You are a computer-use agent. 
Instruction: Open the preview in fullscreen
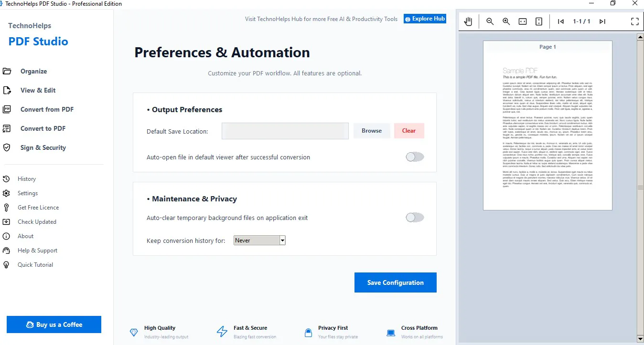[x=635, y=21]
